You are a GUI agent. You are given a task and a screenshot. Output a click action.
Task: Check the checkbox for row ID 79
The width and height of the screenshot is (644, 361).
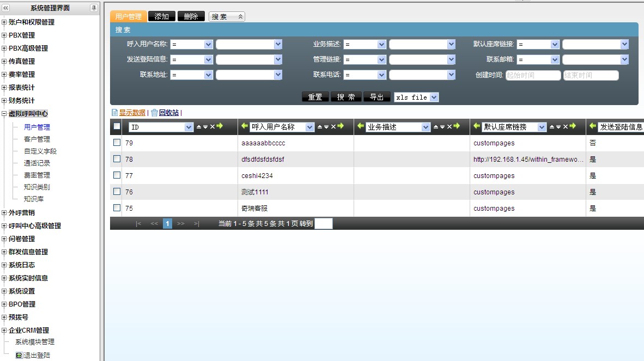click(x=117, y=143)
